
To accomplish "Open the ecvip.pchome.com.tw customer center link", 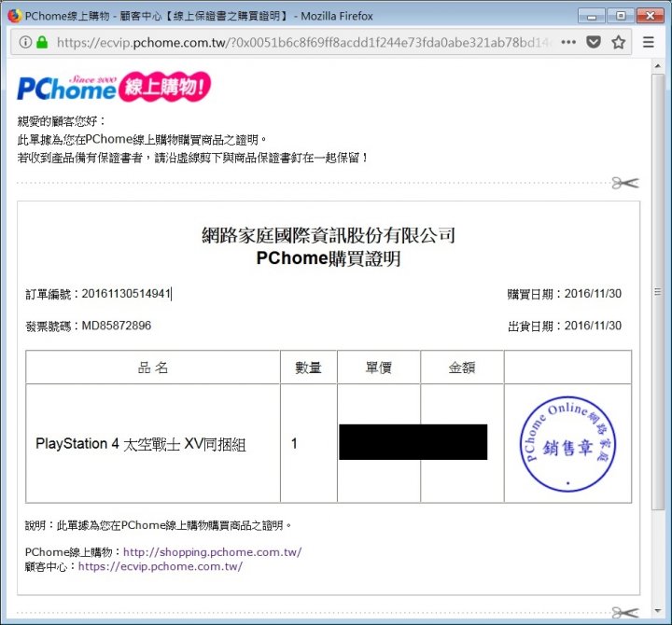I will 161,566.
